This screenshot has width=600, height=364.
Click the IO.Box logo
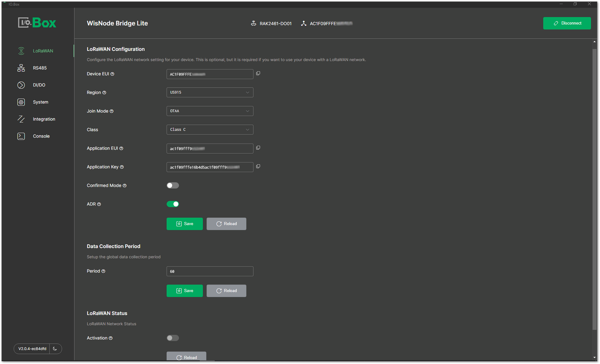pos(37,23)
